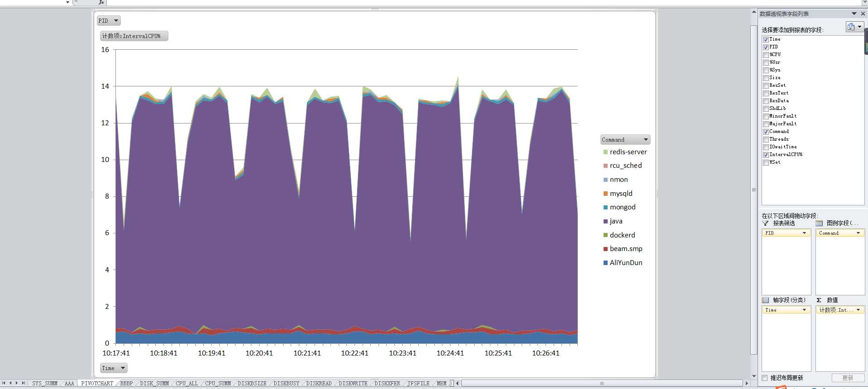Toggle the PID field checkbox

click(x=766, y=47)
